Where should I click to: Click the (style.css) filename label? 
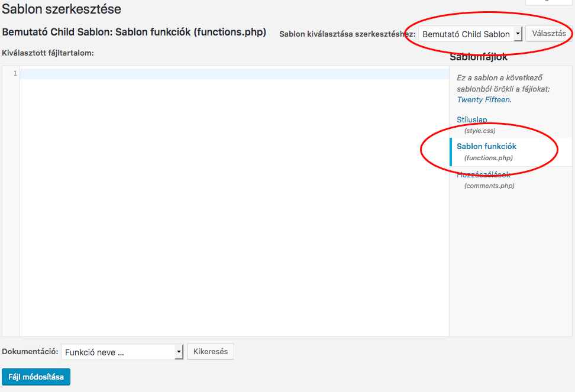[x=480, y=131]
